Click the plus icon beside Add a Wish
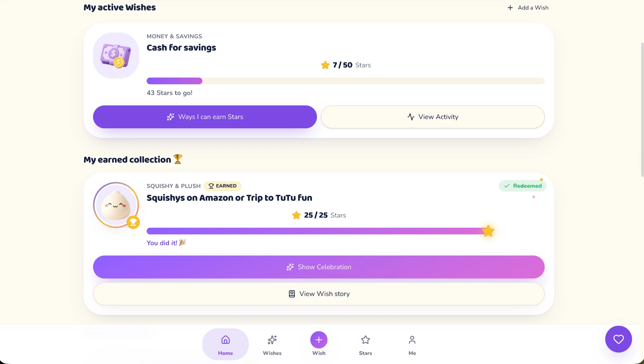 [510, 8]
